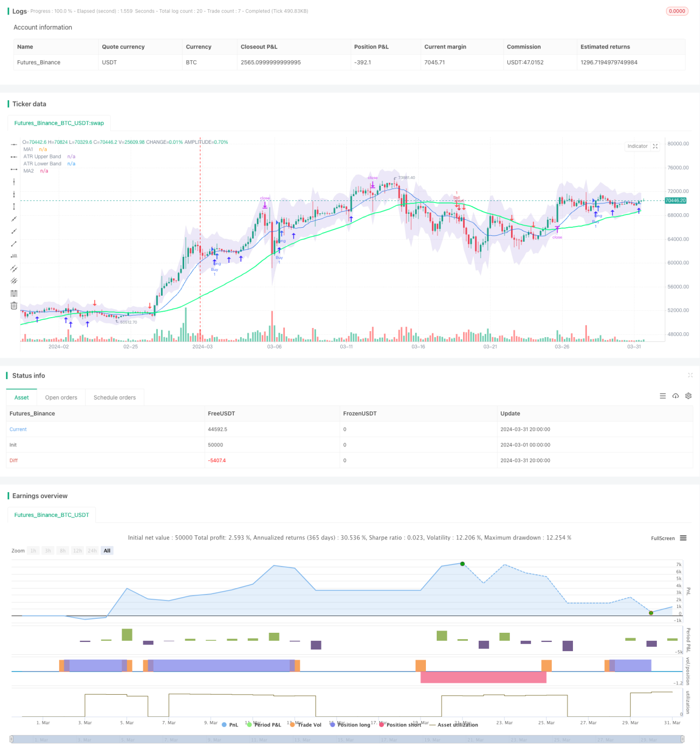Click the FullScreen button on earnings chart
The image size is (700, 755).
pos(663,538)
